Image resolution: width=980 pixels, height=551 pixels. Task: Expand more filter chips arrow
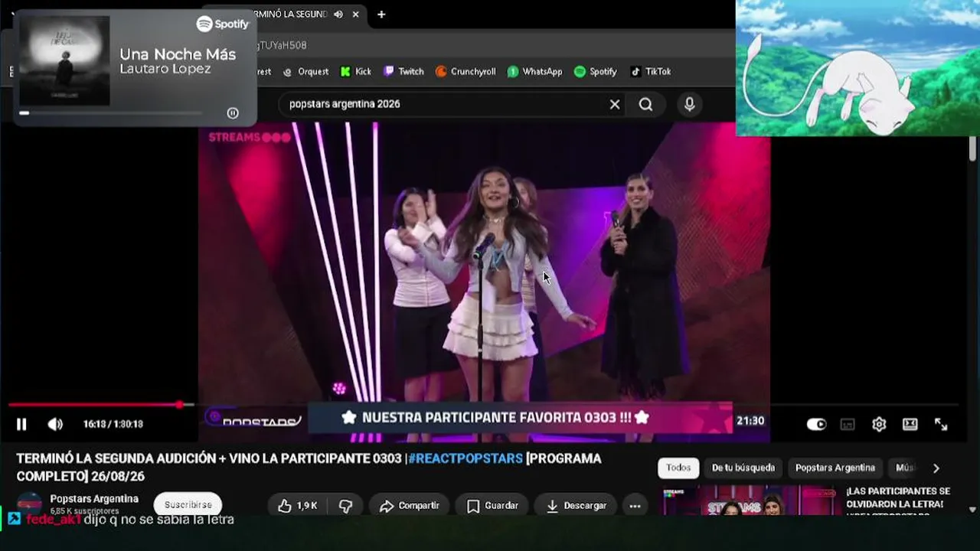click(x=936, y=468)
